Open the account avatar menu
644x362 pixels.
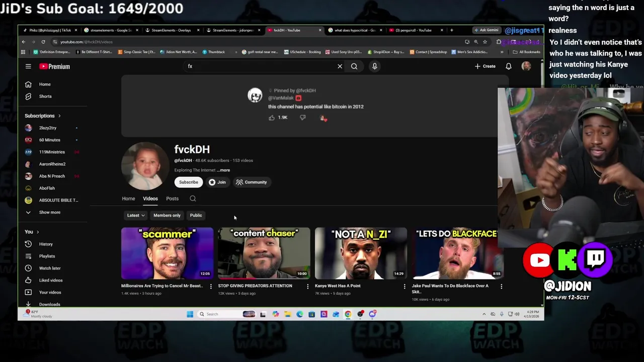pyautogui.click(x=526, y=66)
